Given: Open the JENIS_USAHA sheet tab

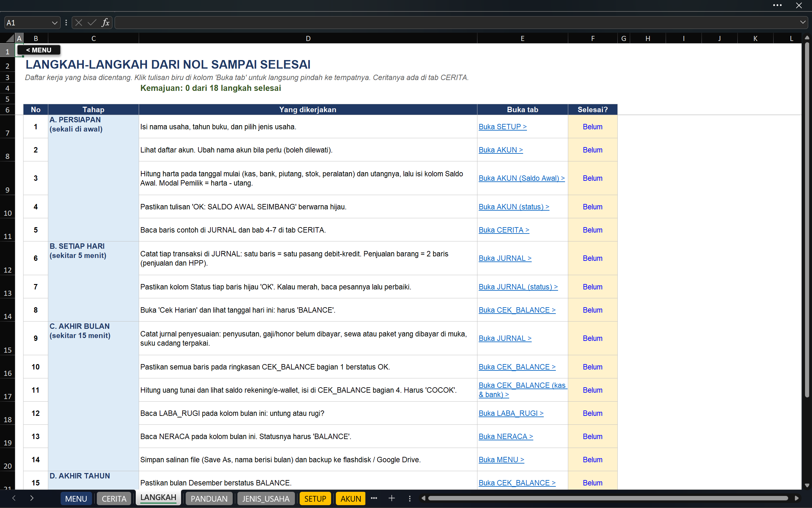Looking at the screenshot, I should 266,498.
